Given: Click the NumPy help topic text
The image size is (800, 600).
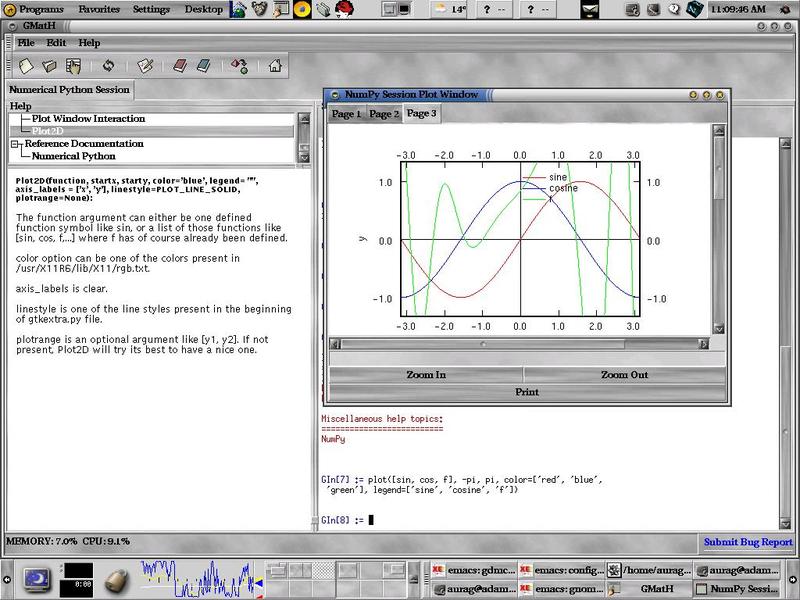Looking at the screenshot, I should pyautogui.click(x=333, y=439).
